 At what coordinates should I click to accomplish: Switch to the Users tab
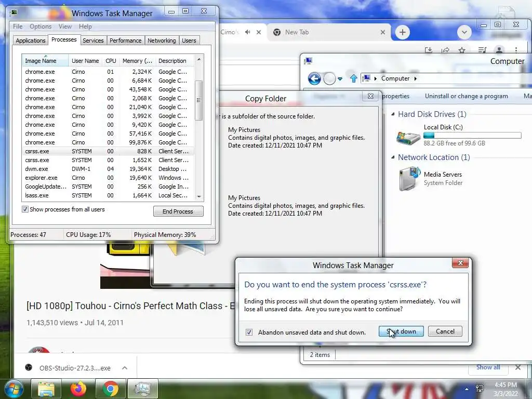coord(189,41)
